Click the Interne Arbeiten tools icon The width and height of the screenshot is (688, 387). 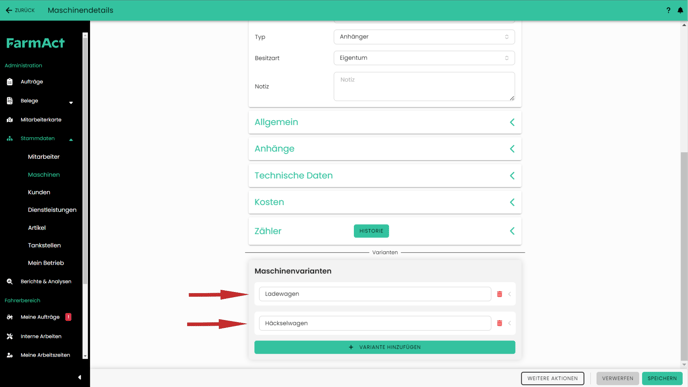pos(10,336)
